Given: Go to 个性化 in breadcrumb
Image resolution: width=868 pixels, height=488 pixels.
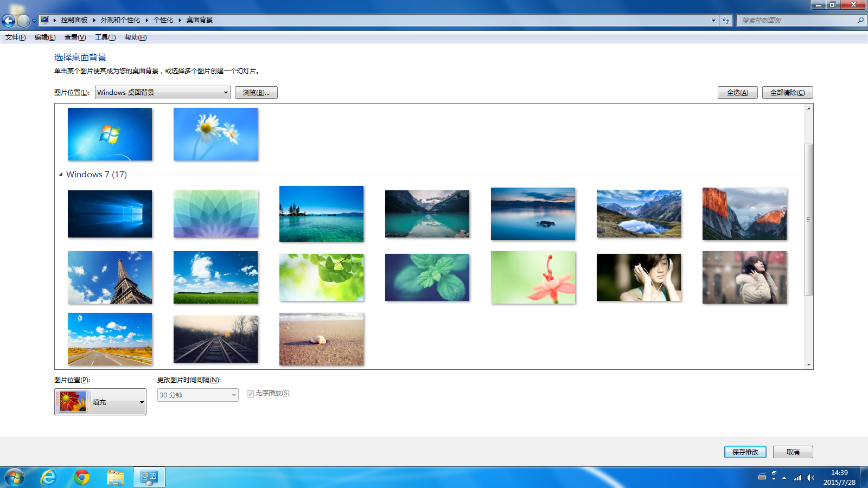Looking at the screenshot, I should click(x=163, y=20).
